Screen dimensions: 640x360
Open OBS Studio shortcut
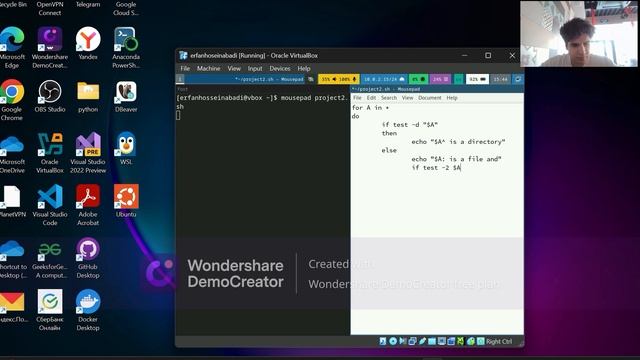coord(50,96)
